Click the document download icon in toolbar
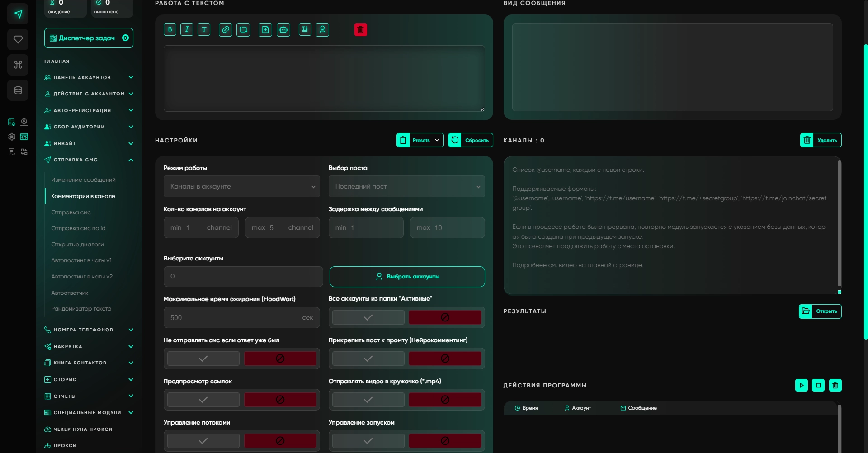The image size is (868, 453). (265, 30)
